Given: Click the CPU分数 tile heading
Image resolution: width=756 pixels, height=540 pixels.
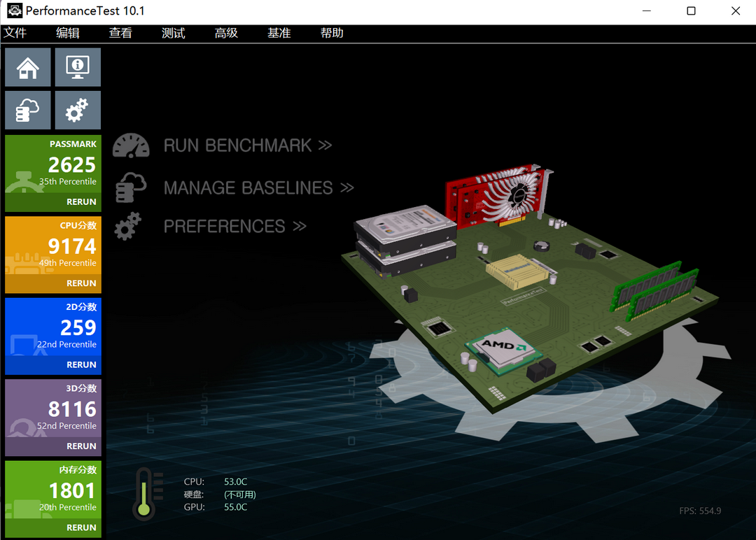Looking at the screenshot, I should point(78,225).
